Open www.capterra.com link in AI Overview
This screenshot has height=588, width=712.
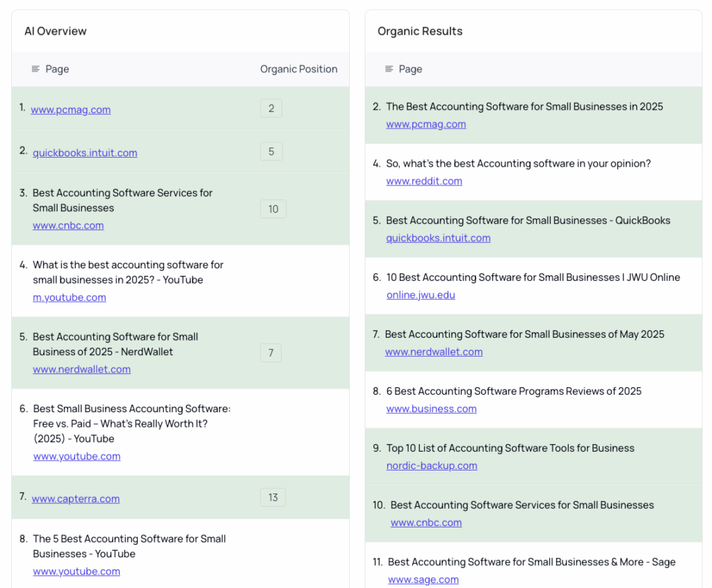click(x=76, y=498)
